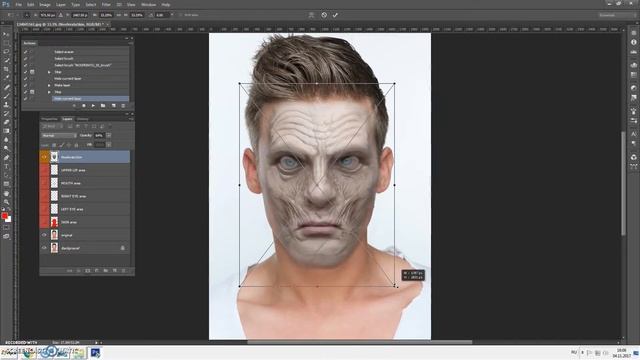The image size is (640, 360).
Task: Hide the original layer
Action: click(44, 235)
